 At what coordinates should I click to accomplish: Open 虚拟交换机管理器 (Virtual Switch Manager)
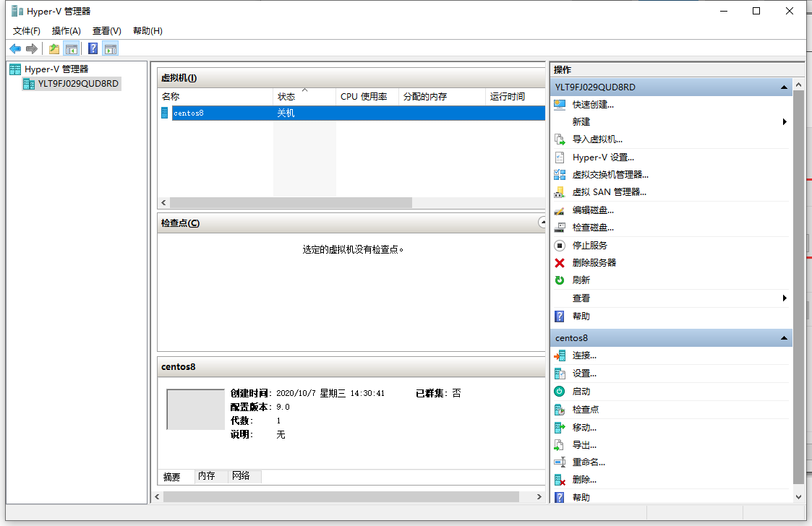point(610,175)
